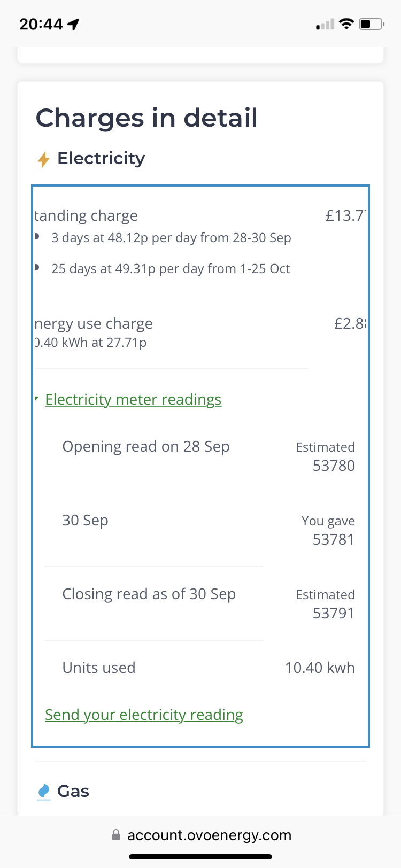Click the electricity lightning bolt icon
Screen dimensions: 401x868
pyautogui.click(x=43, y=159)
